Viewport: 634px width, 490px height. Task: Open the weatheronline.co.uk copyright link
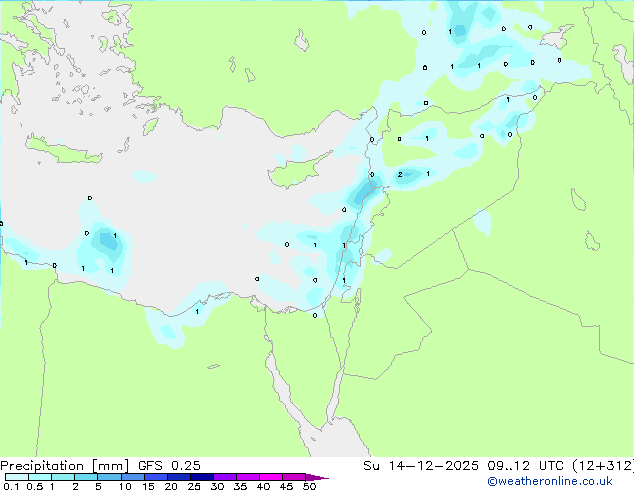[550, 481]
